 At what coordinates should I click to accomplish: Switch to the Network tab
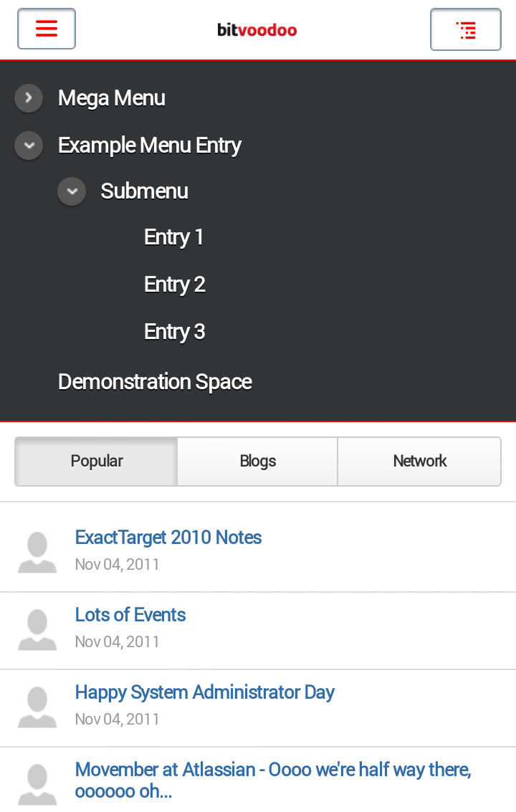[x=419, y=462]
